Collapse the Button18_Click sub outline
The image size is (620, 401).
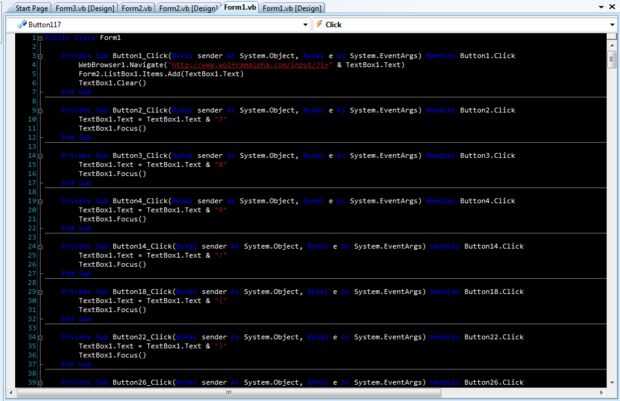pyautogui.click(x=40, y=292)
